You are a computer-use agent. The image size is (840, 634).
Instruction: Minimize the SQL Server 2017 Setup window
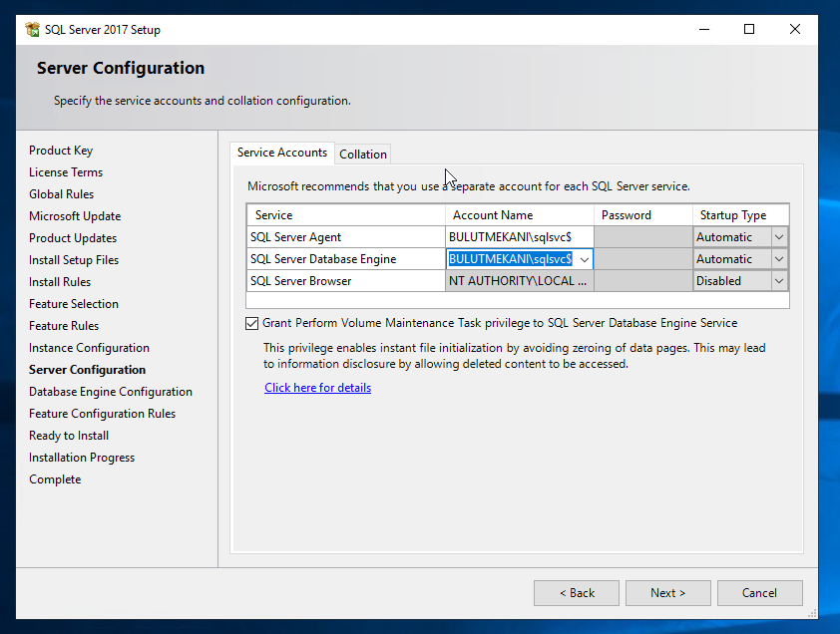[704, 30]
